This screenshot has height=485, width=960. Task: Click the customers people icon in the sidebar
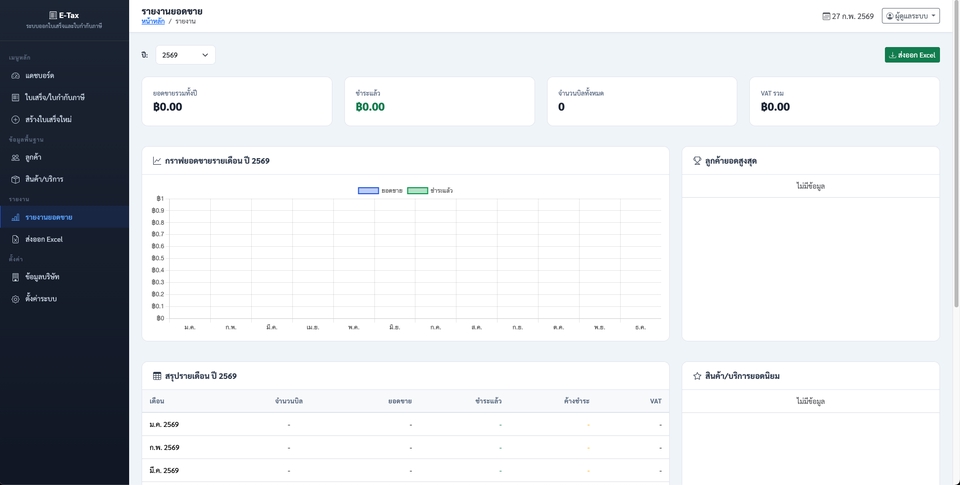coord(15,158)
